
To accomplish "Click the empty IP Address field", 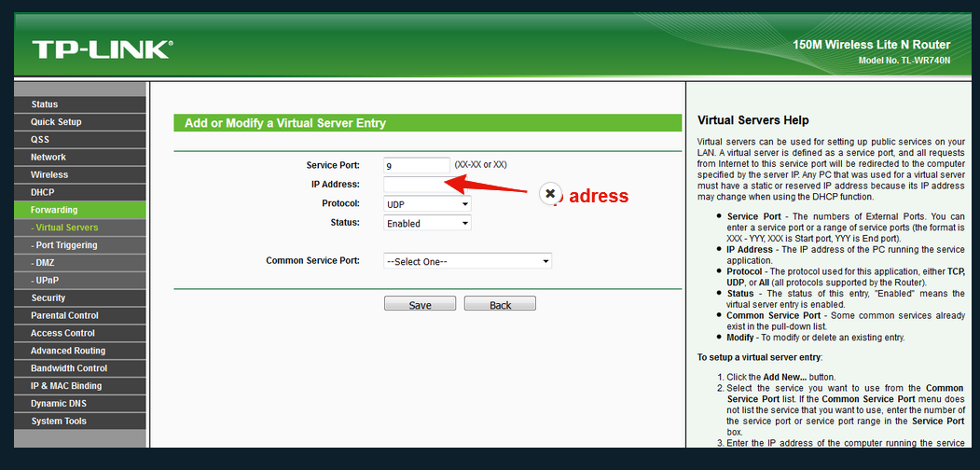I will 416,185.
